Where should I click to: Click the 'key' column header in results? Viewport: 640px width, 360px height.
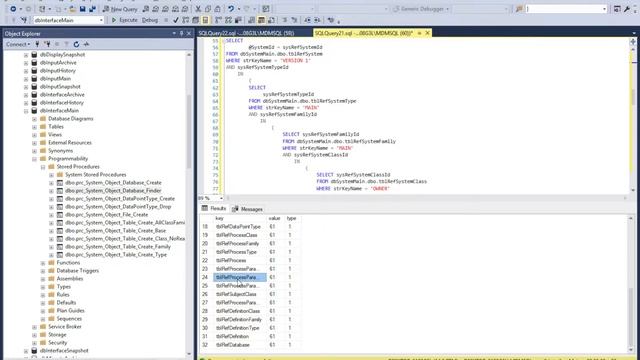click(240, 218)
